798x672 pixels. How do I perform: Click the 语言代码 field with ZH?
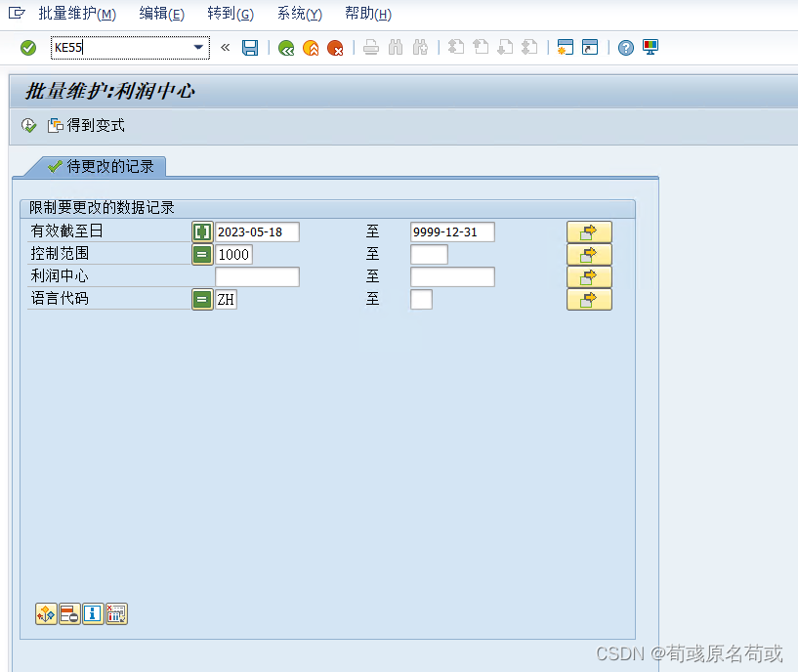coord(226,299)
